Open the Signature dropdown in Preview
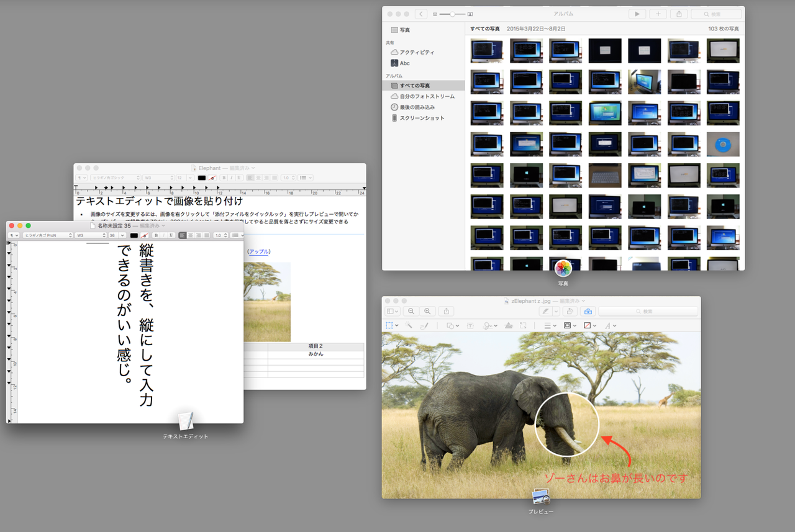This screenshot has width=795, height=532. click(x=489, y=325)
